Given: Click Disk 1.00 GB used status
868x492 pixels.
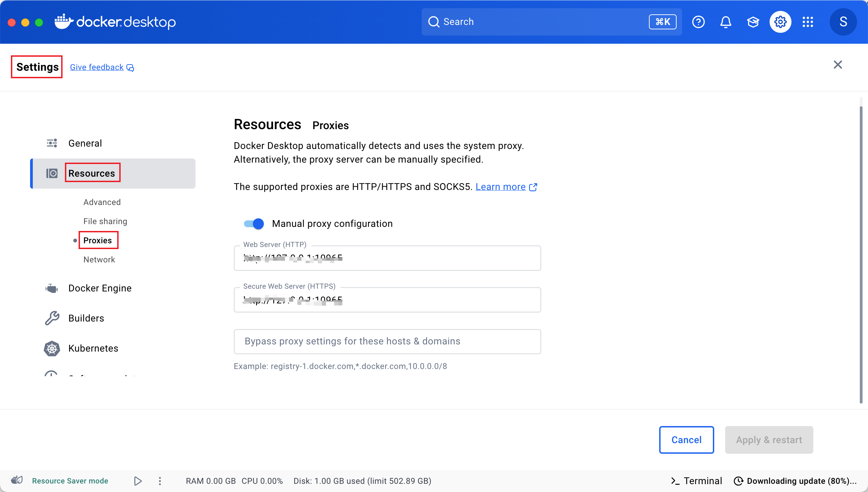Looking at the screenshot, I should [x=362, y=481].
